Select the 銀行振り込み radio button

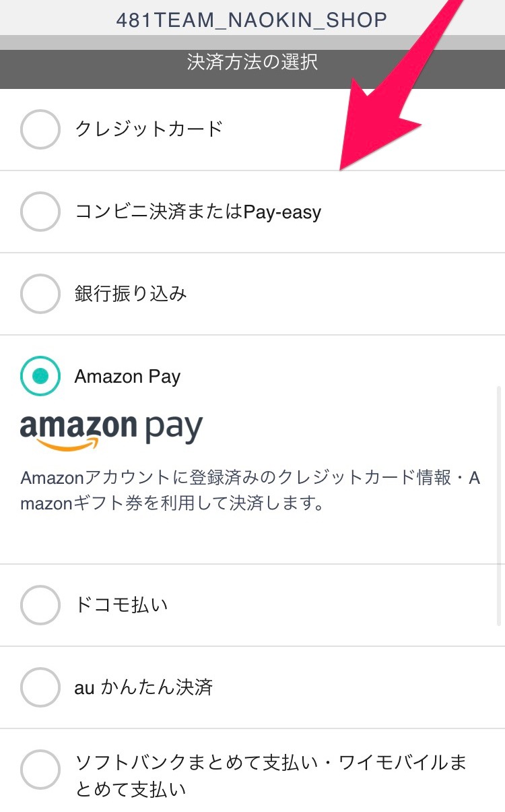click(x=40, y=294)
